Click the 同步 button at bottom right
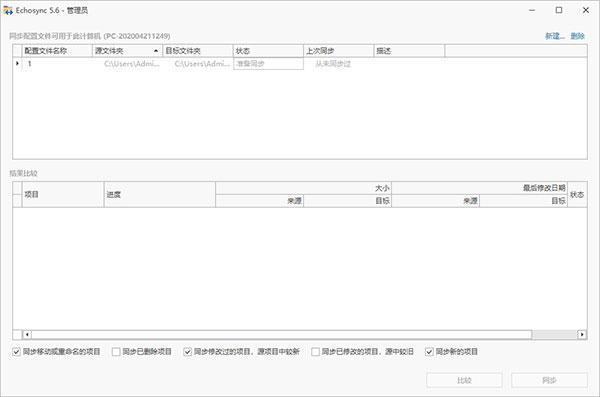 [x=549, y=380]
